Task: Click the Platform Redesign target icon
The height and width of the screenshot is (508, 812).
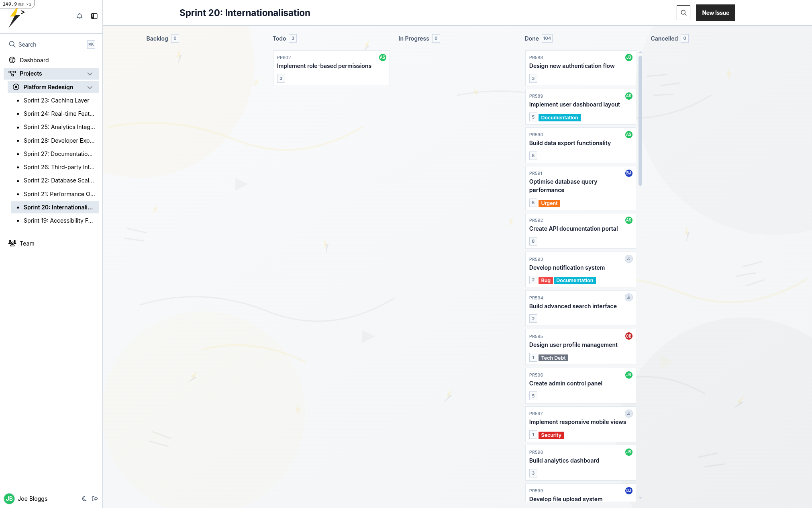Action: click(x=16, y=87)
